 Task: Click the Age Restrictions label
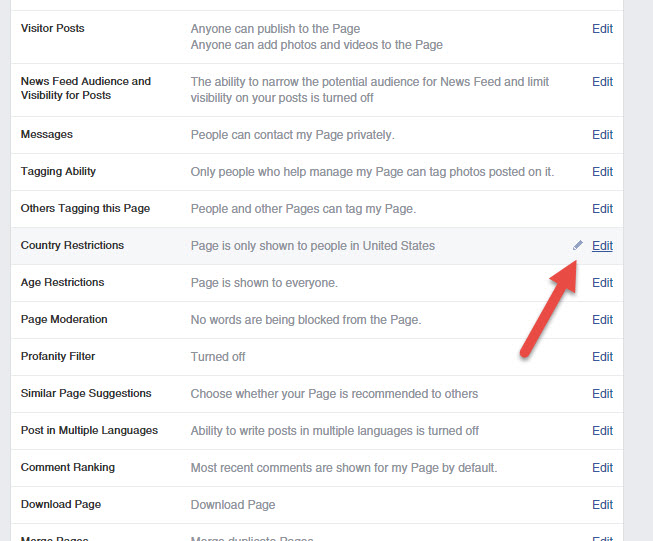[62, 282]
